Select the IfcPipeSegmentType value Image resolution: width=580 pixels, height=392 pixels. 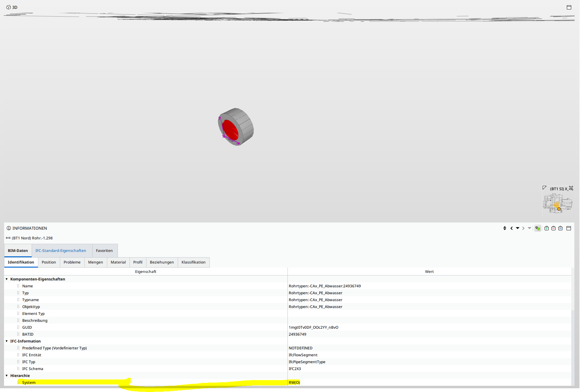pos(307,362)
